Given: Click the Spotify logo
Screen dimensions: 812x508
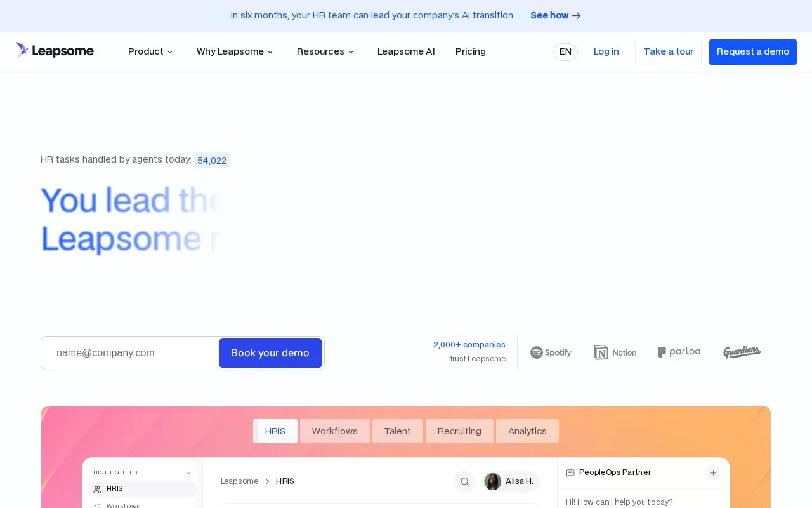Looking at the screenshot, I should [x=551, y=352].
